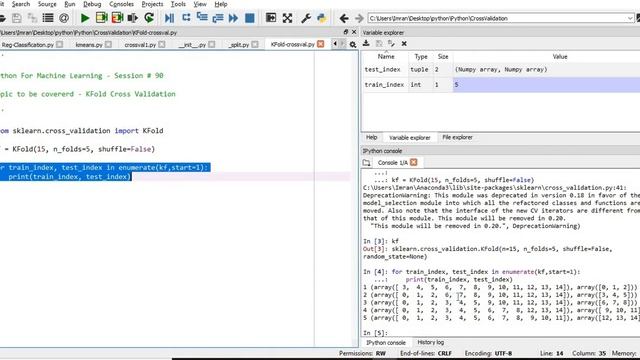Close the crossval1.py tab

click(x=162, y=44)
